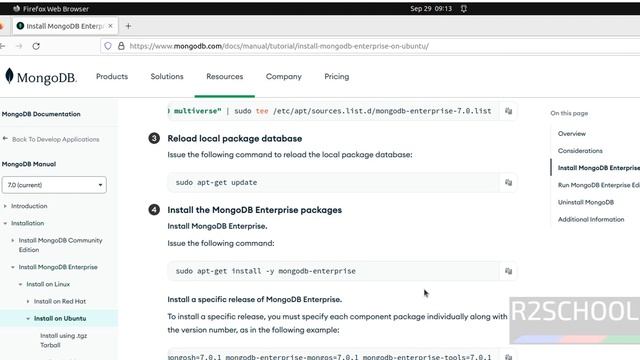This screenshot has height=360, width=640.
Task: Copy the sources.list tee command
Action: click(508, 111)
